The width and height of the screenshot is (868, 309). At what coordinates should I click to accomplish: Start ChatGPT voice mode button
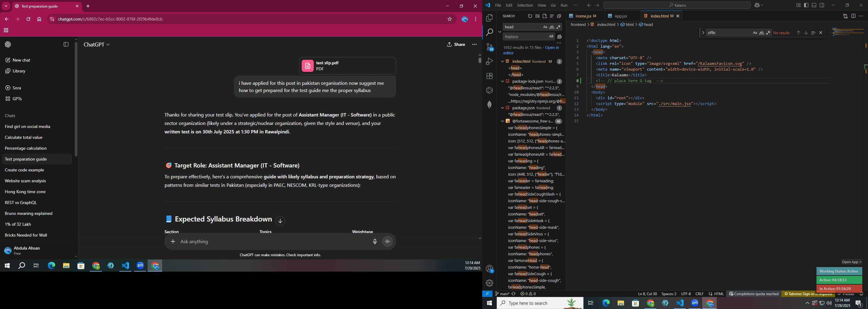click(x=388, y=241)
